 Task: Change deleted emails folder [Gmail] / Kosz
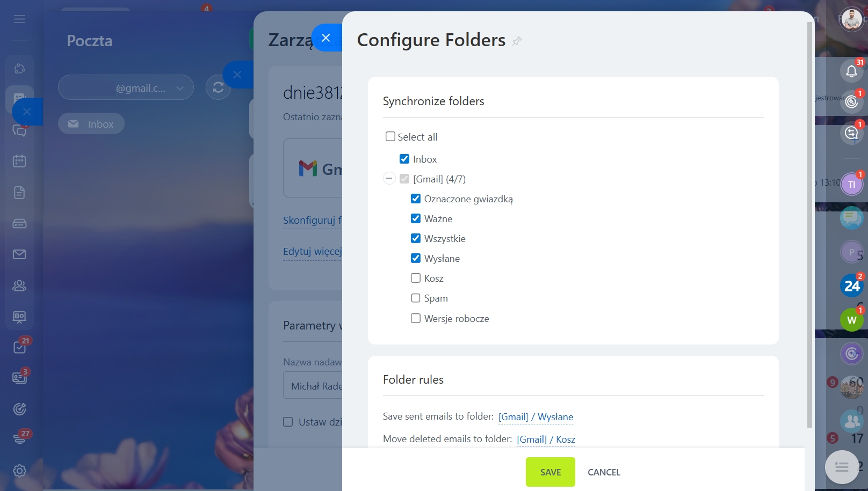tap(546, 439)
